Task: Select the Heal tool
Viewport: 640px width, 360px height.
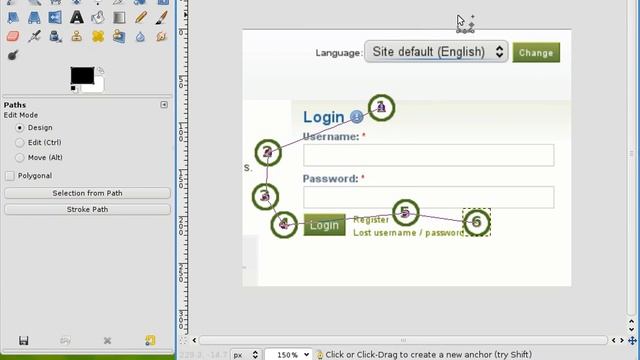Action: tap(98, 36)
